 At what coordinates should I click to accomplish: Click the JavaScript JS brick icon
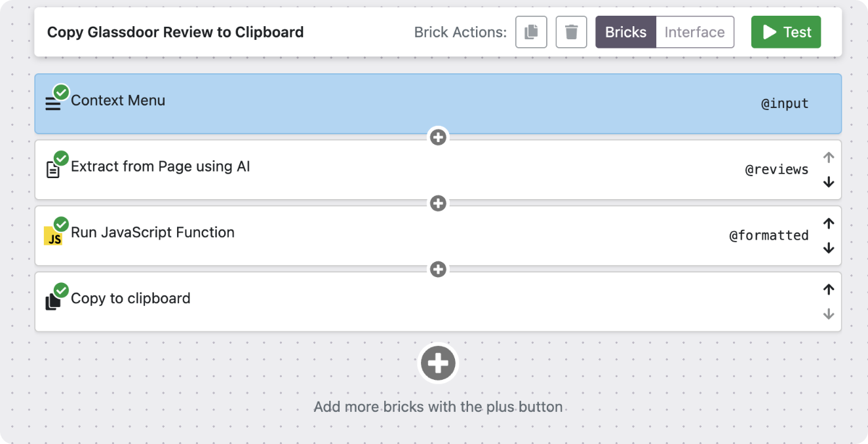(x=53, y=236)
